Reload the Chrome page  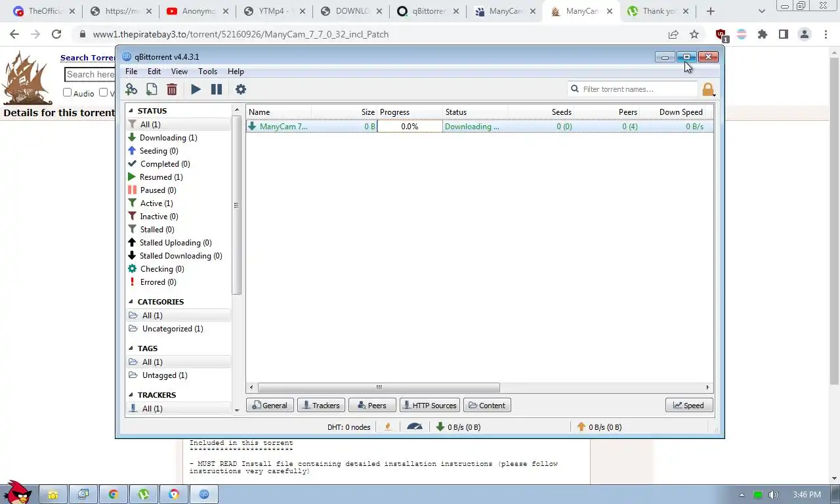(56, 34)
